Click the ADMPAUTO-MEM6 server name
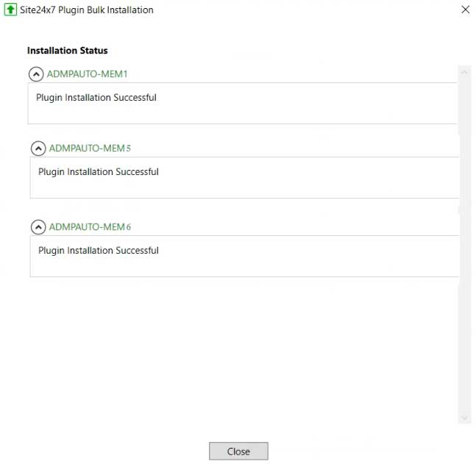Viewport: 476px width, 464px height. [x=90, y=227]
